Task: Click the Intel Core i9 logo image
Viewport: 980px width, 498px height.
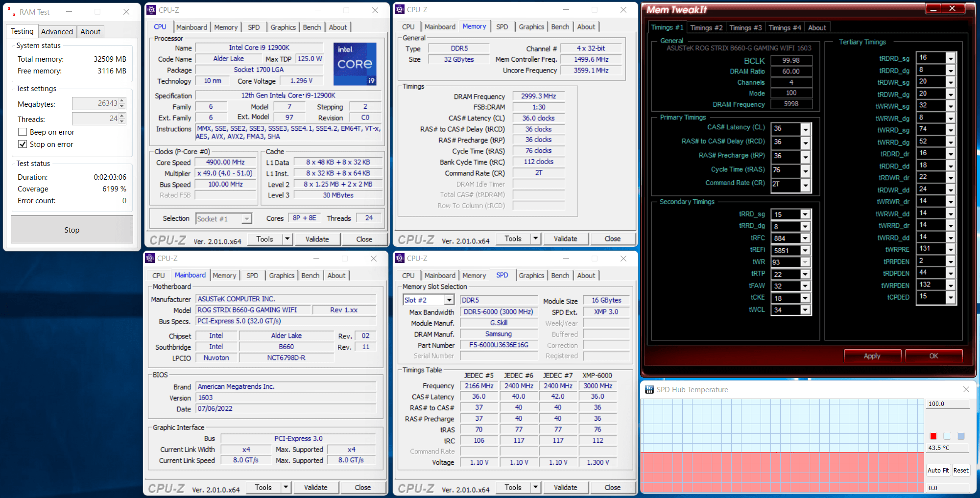Action: coord(355,64)
